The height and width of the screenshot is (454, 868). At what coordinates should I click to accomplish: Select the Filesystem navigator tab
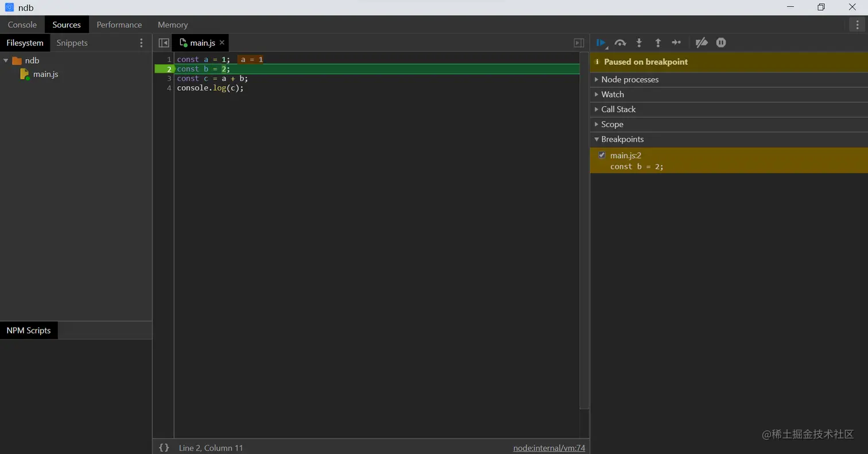click(x=25, y=43)
